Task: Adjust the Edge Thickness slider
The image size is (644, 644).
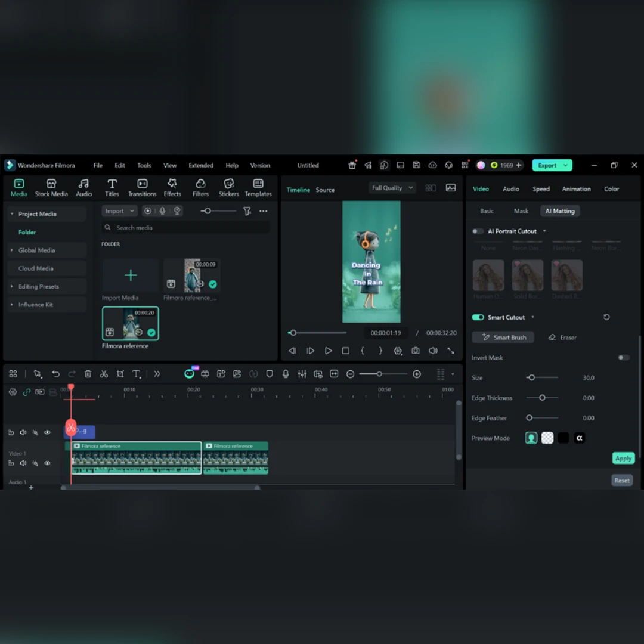Action: 542,398
